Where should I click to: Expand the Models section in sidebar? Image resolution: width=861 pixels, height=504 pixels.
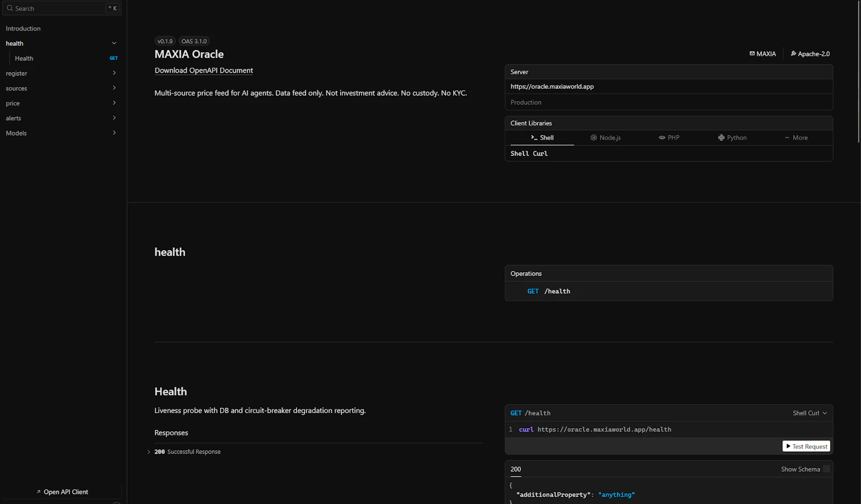114,132
